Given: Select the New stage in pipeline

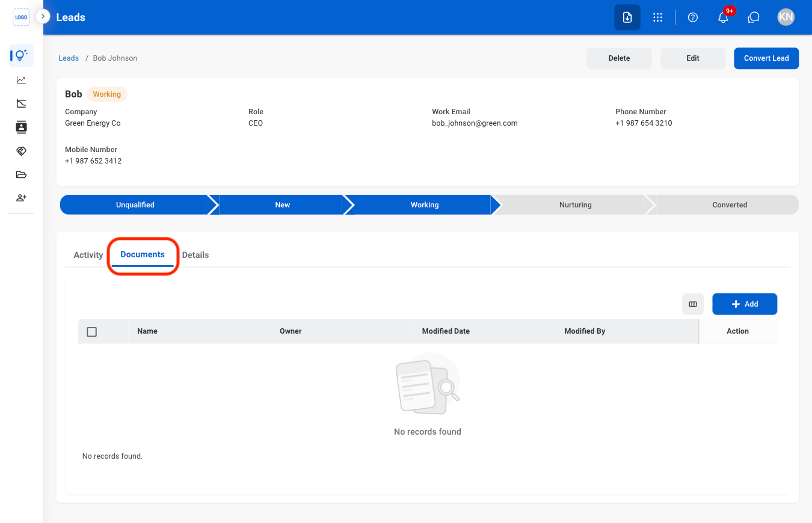Looking at the screenshot, I should point(282,205).
